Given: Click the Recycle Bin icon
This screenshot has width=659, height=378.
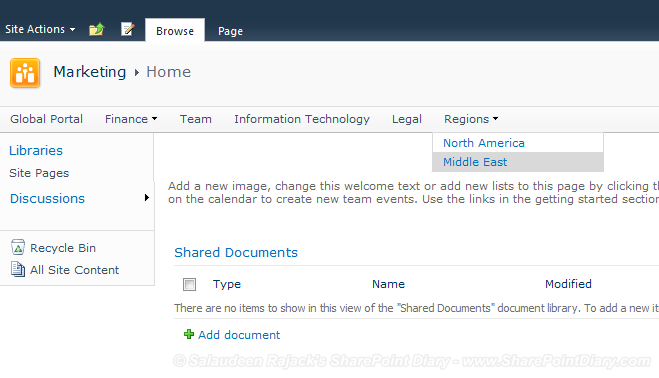Looking at the screenshot, I should pos(18,247).
